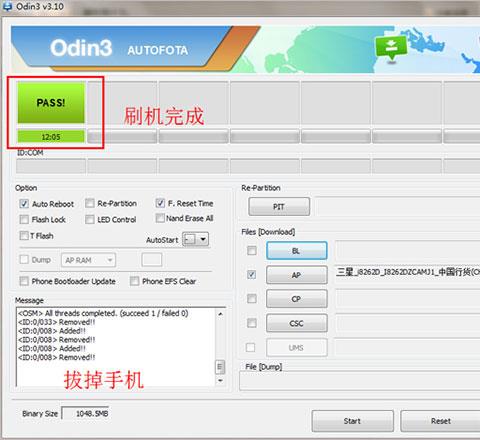Enable Phone EFS Clear checkbox
This screenshot has height=440, width=480.
point(134,281)
